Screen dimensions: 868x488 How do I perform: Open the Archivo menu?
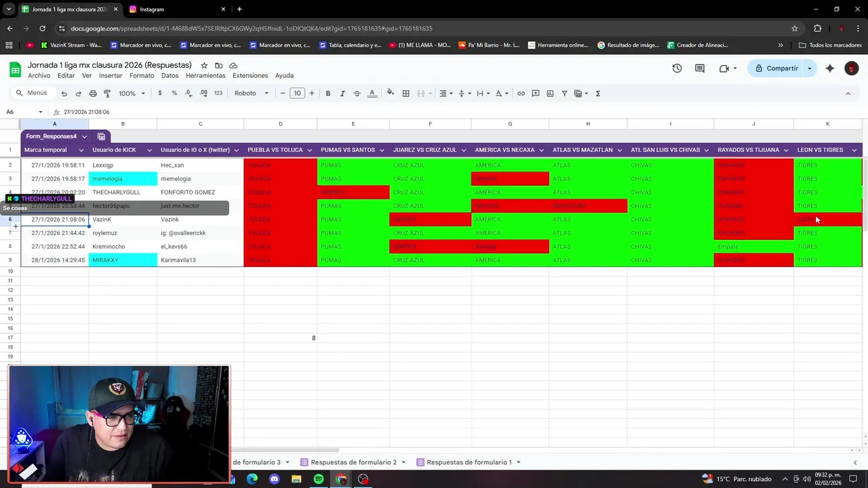(x=39, y=75)
